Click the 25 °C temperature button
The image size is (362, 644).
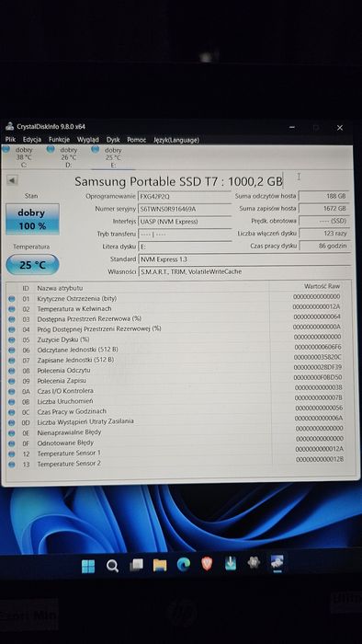[32, 265]
